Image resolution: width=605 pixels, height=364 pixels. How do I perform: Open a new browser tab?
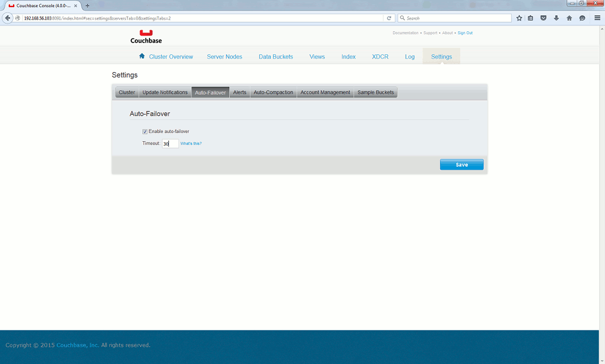coord(87,6)
